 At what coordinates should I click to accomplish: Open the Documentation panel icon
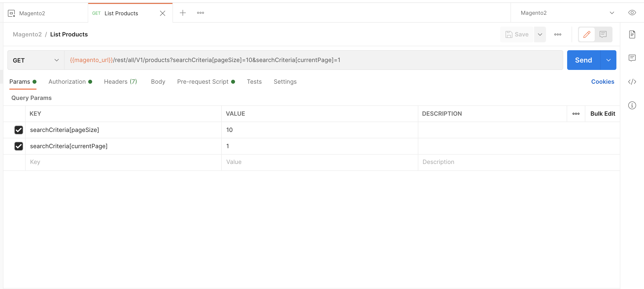pyautogui.click(x=632, y=34)
